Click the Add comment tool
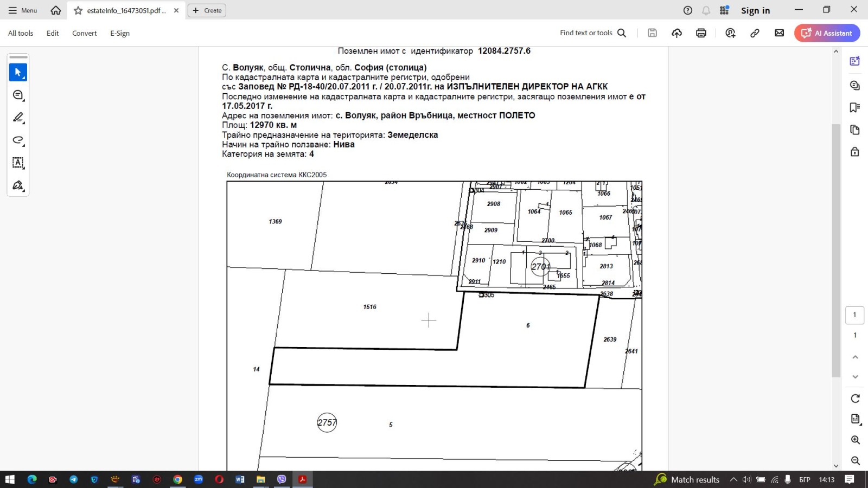 pyautogui.click(x=18, y=95)
